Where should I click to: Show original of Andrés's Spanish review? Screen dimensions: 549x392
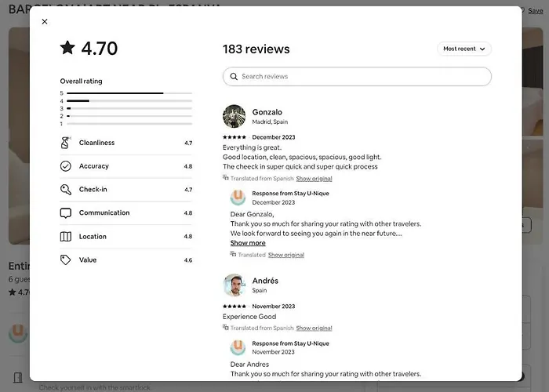pyautogui.click(x=314, y=328)
